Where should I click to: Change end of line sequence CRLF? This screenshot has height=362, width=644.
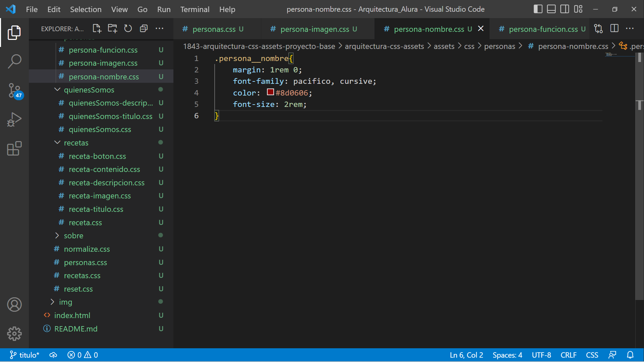pos(568,355)
